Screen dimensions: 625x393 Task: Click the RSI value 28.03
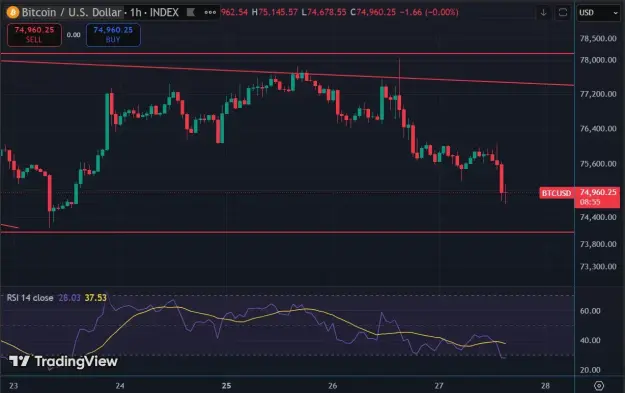coord(69,298)
